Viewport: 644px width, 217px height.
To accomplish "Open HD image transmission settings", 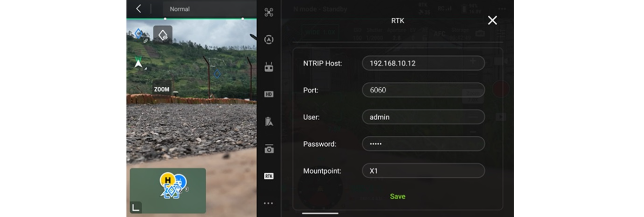I will click(269, 94).
